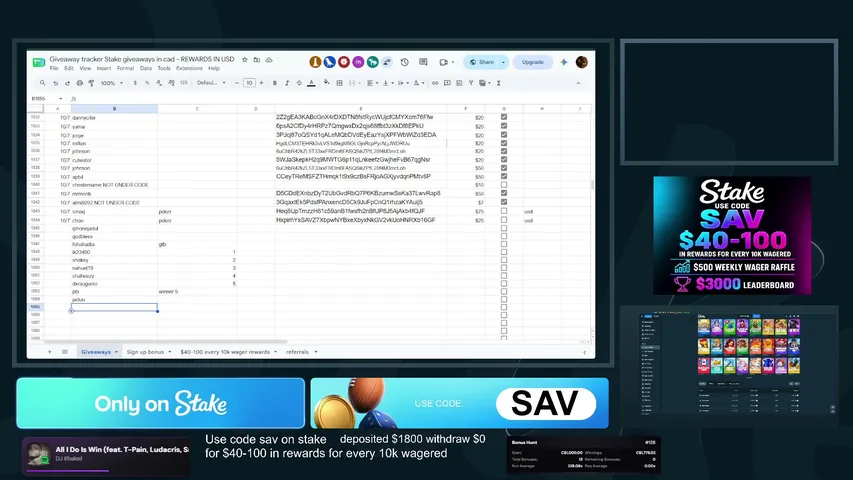
Task: Toggle the checkbox in milton row
Action: click(x=504, y=143)
